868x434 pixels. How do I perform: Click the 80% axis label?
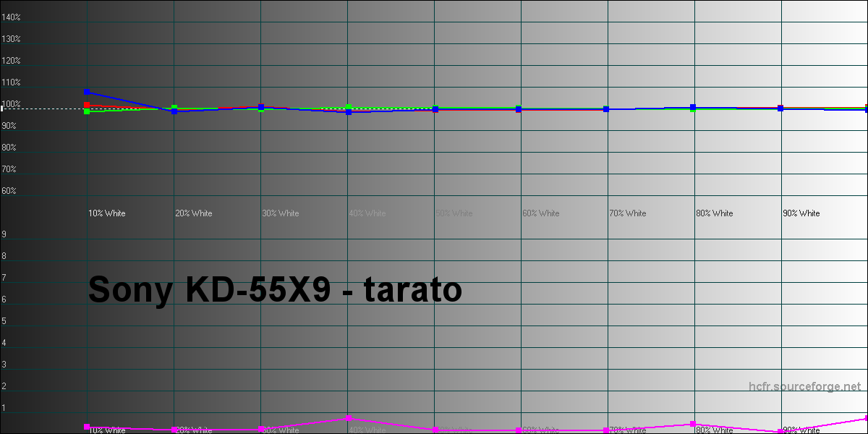(x=9, y=148)
